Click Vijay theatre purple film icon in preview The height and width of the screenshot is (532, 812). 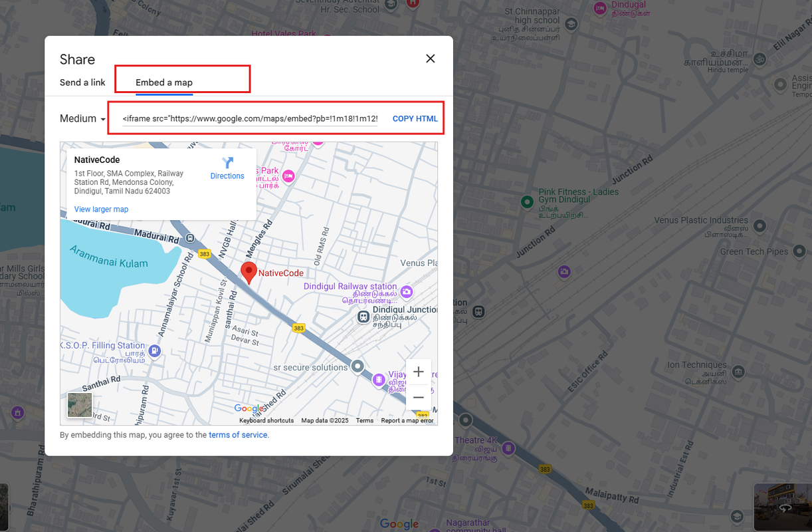(x=379, y=380)
